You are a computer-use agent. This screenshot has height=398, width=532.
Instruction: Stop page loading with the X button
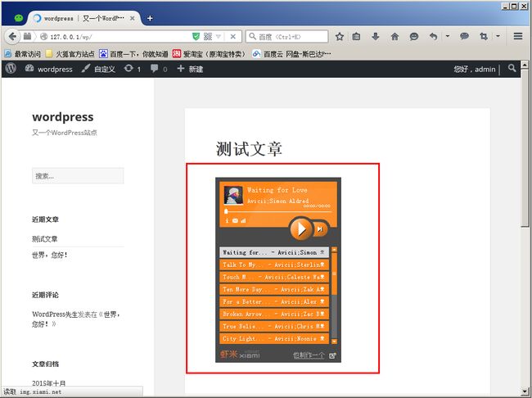tap(233, 36)
